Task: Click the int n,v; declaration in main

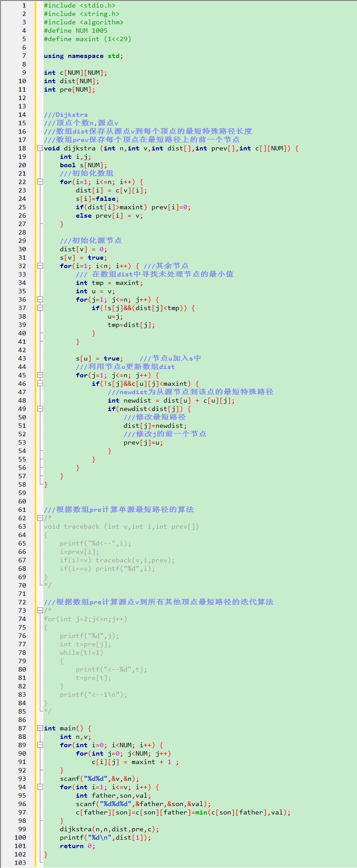Action: (x=76, y=737)
